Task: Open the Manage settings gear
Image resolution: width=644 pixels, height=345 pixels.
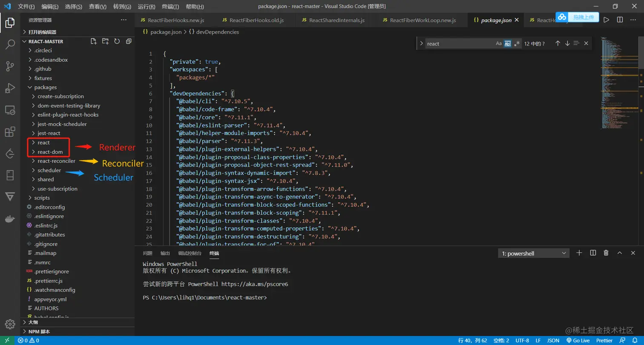Action: [x=10, y=324]
